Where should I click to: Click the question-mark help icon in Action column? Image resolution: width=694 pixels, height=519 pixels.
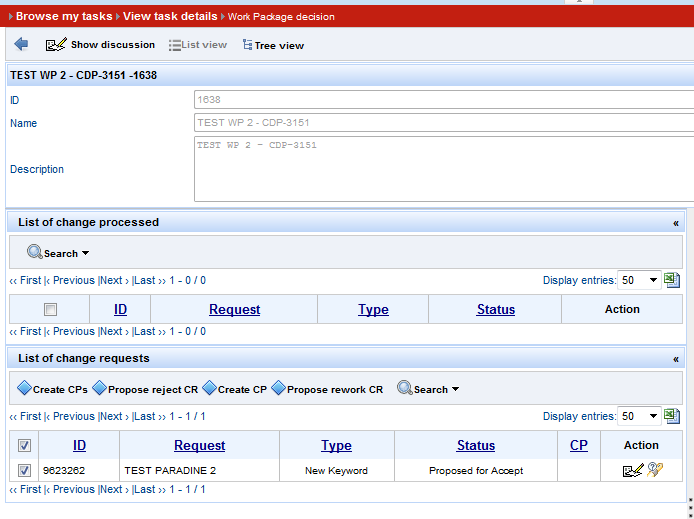(x=655, y=470)
